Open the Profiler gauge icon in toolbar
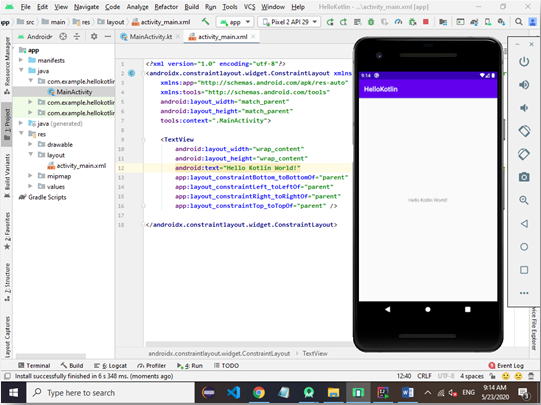Viewport: 541px width, 405px height. [398, 22]
